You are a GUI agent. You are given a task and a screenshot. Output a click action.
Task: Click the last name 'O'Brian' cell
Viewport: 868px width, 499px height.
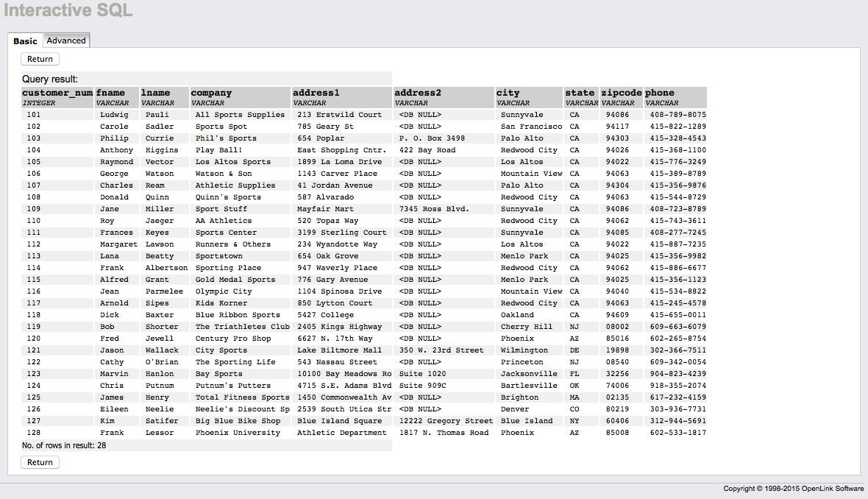[161, 362]
